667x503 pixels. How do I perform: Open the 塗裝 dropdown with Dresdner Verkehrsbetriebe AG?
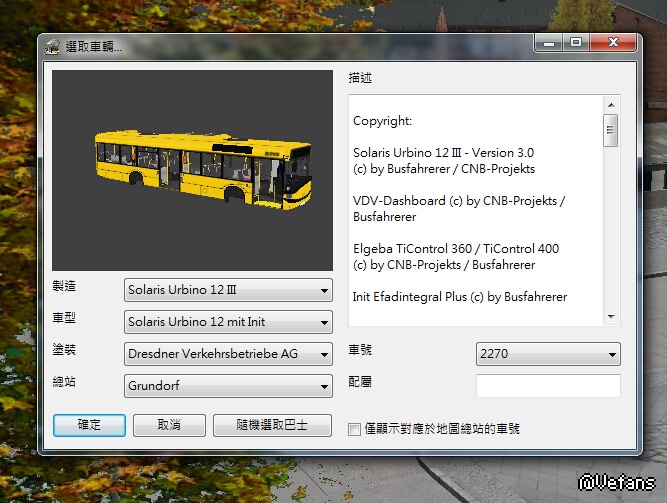228,354
